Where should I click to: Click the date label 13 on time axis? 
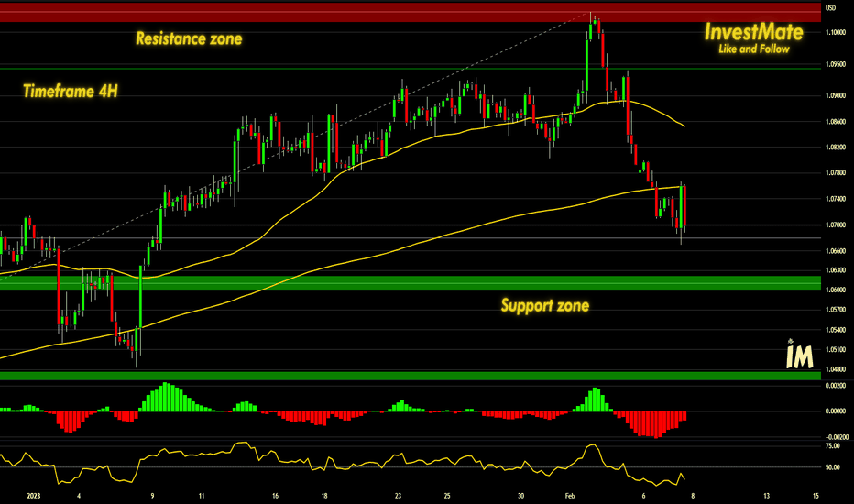click(x=766, y=496)
